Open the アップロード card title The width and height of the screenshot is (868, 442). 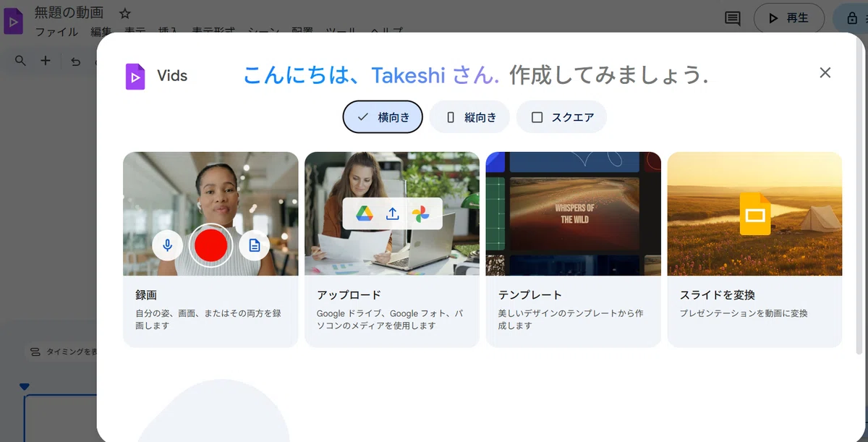click(349, 295)
